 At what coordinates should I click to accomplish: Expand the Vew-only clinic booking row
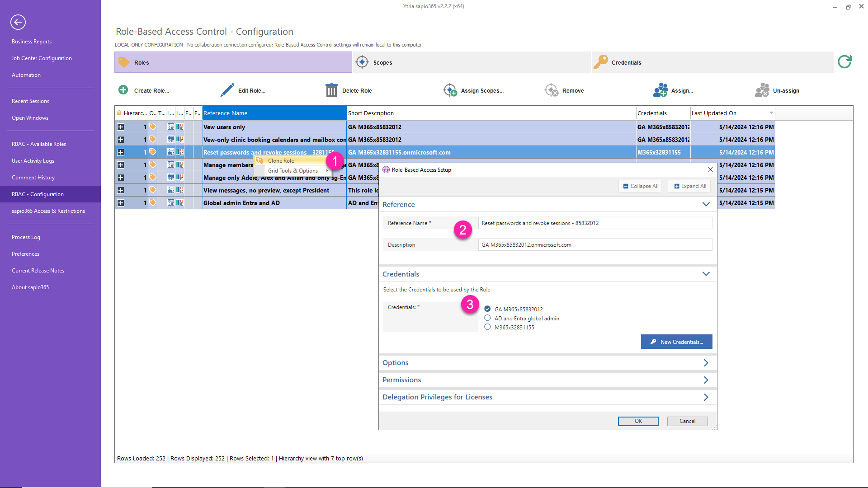121,140
